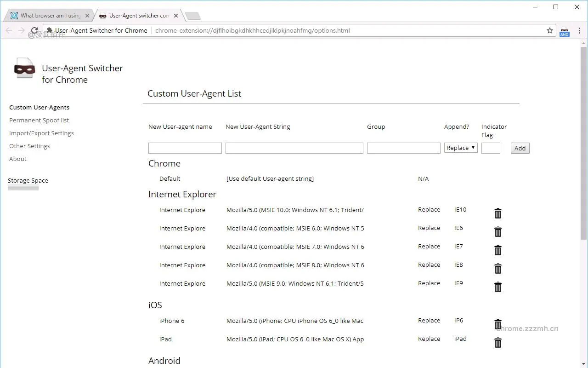The height and width of the screenshot is (368, 588).
Task: Delete the iPad user agent entry
Action: click(x=498, y=343)
